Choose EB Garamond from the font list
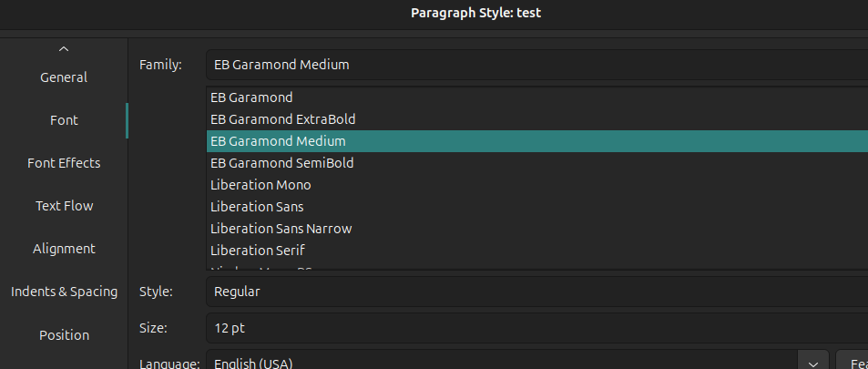The width and height of the screenshot is (868, 369). [251, 97]
